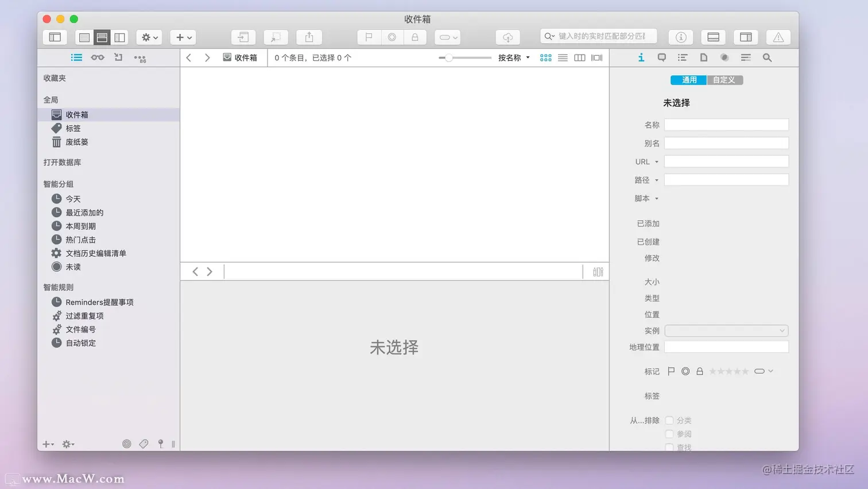Open the 按名称 sort dropdown
The image size is (868, 489).
point(514,57)
